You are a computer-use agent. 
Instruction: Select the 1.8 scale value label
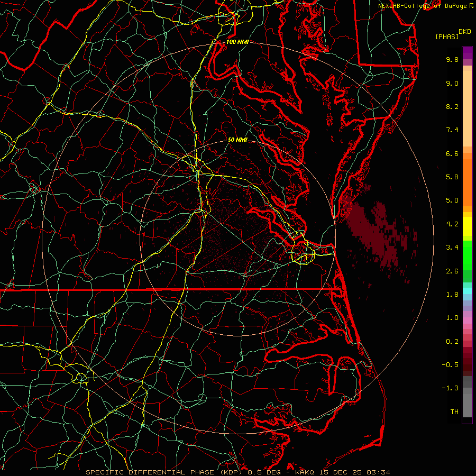coord(452,295)
